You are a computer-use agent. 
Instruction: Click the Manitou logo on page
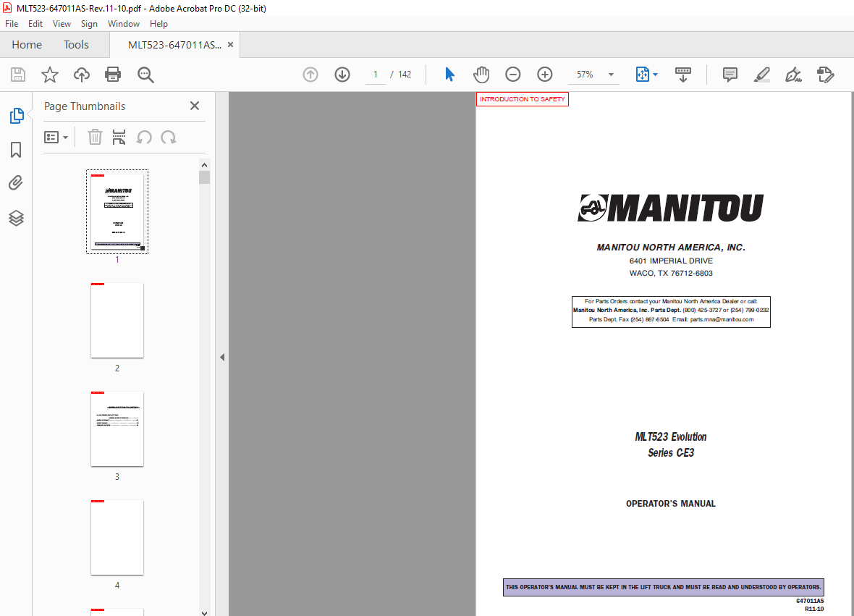pyautogui.click(x=670, y=208)
